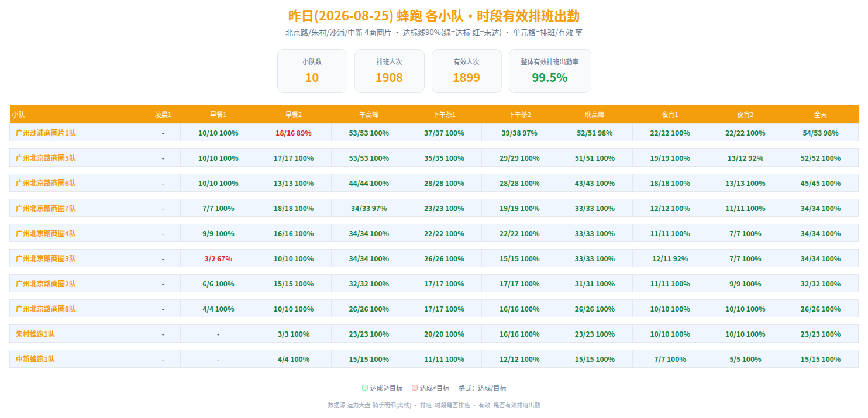This screenshot has height=418, width=868.
Task: Select the 全天 column header
Action: click(x=821, y=114)
